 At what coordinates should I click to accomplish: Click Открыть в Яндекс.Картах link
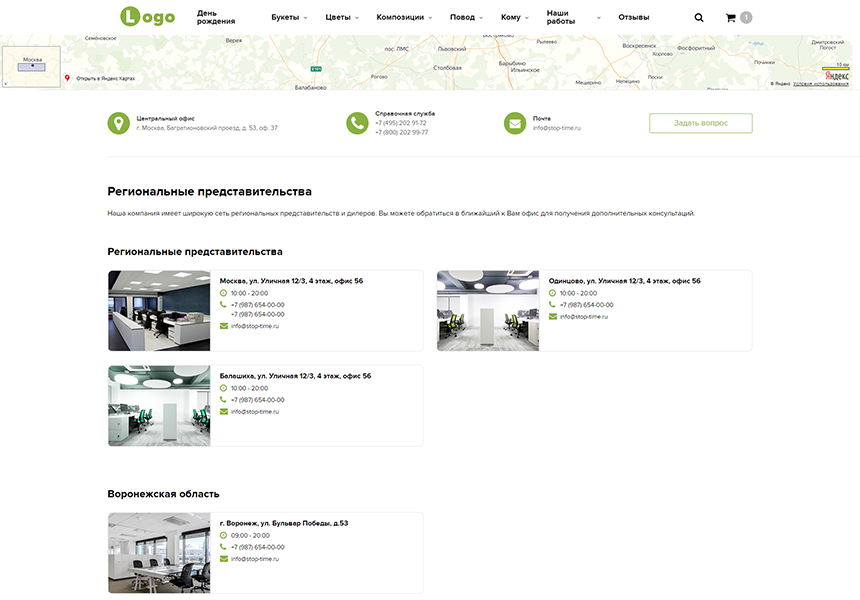[105, 78]
